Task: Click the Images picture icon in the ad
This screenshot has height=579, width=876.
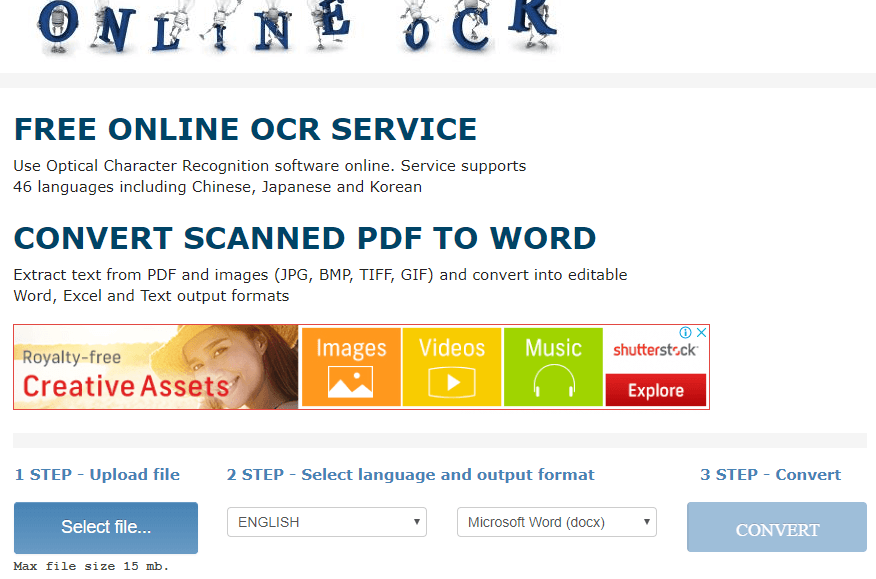Action: click(x=351, y=380)
